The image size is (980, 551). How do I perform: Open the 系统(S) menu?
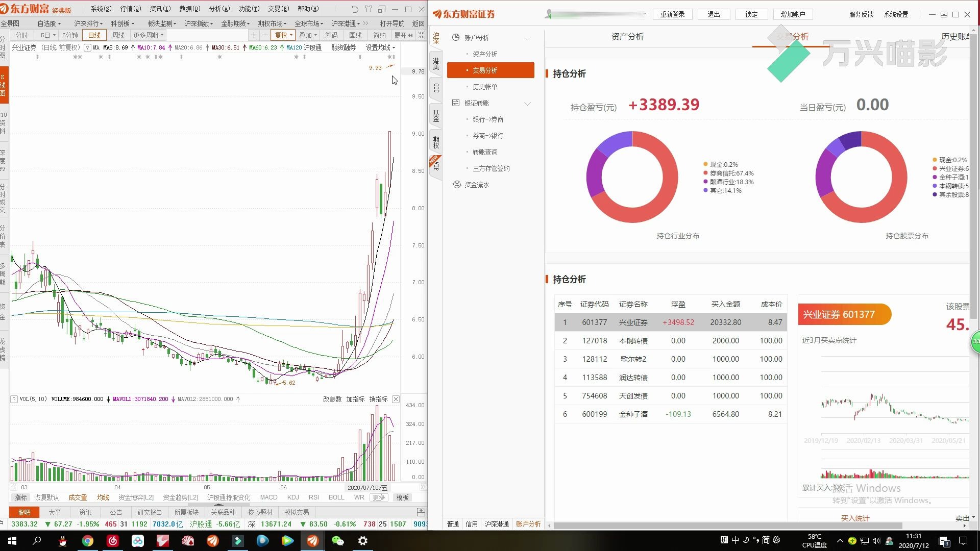click(x=101, y=9)
